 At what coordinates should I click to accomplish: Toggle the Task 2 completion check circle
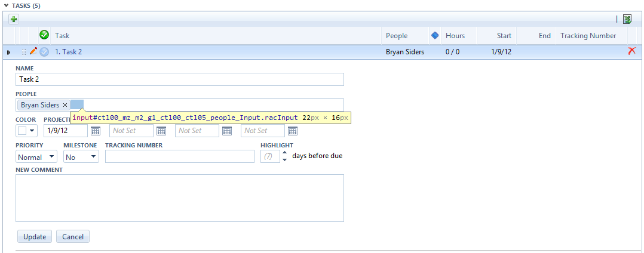click(44, 52)
